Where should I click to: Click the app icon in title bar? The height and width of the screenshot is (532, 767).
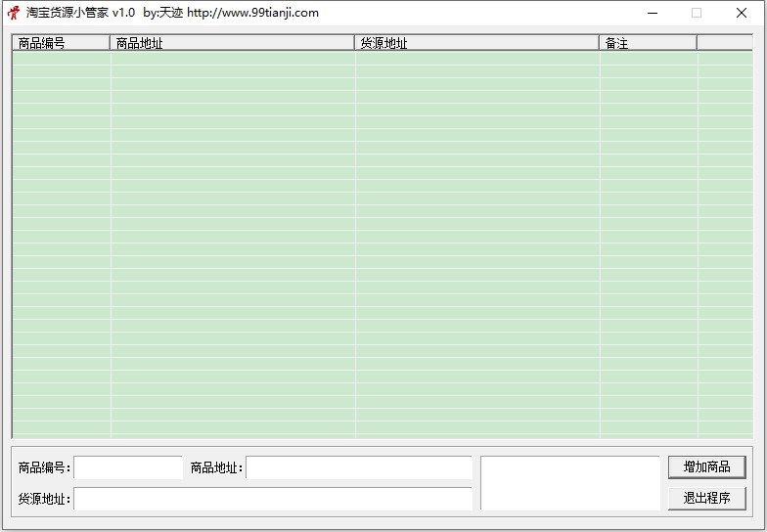14,13
